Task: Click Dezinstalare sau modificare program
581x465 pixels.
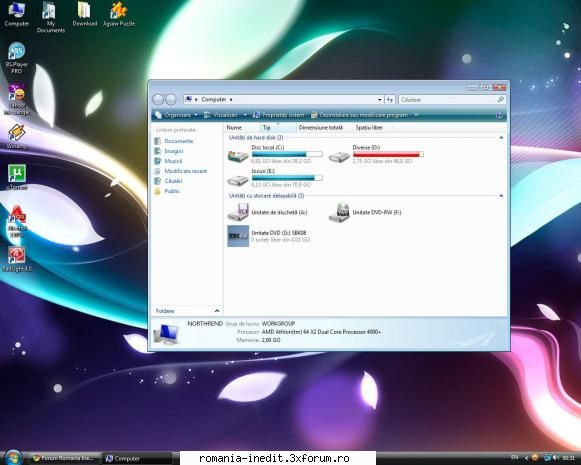Action: click(359, 115)
